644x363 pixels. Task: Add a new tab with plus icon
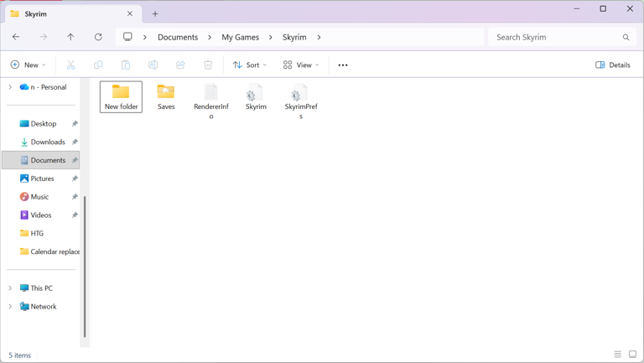(155, 13)
